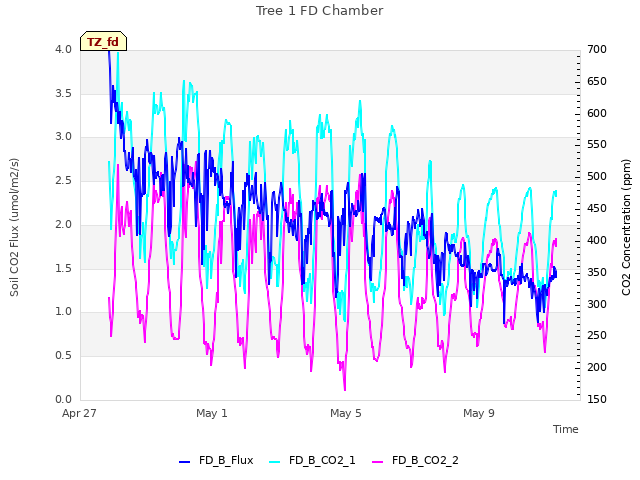Click the 600 right axis tick label
This screenshot has height=480, width=640.
coord(597,113)
